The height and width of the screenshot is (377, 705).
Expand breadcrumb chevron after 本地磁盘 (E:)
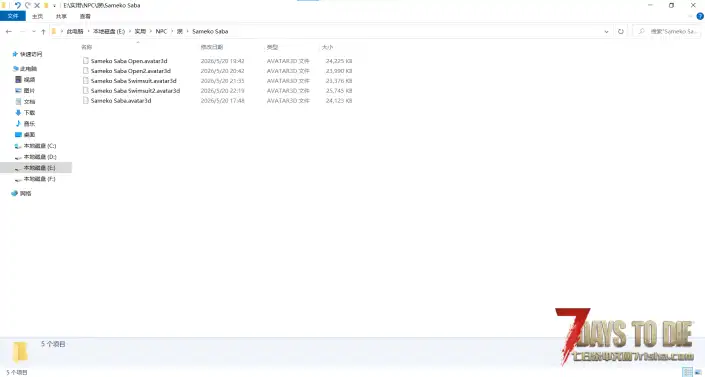[129, 31]
